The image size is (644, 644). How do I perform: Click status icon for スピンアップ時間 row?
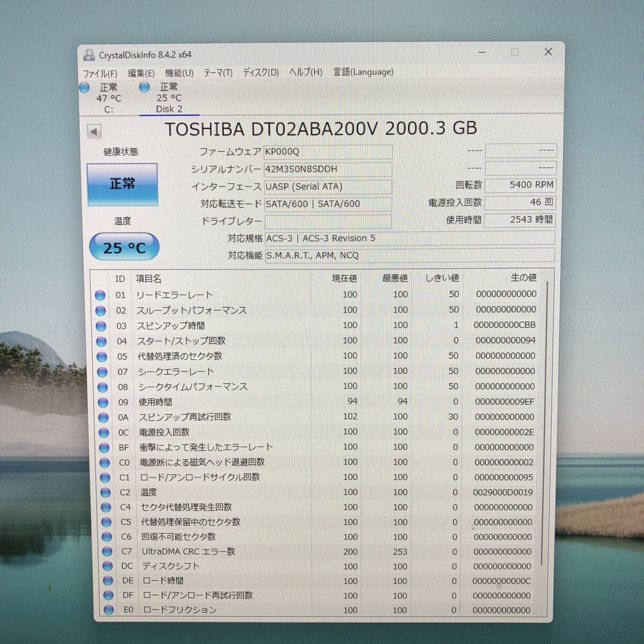point(101,326)
